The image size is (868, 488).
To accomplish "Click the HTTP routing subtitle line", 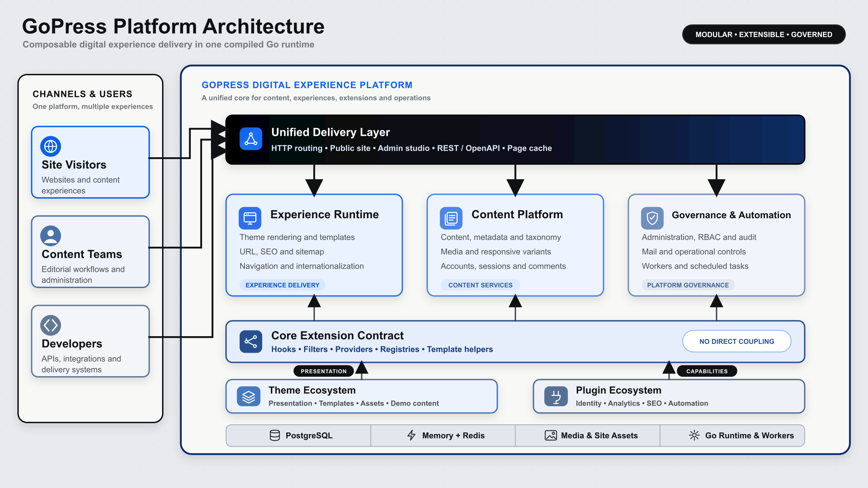I will (x=411, y=148).
